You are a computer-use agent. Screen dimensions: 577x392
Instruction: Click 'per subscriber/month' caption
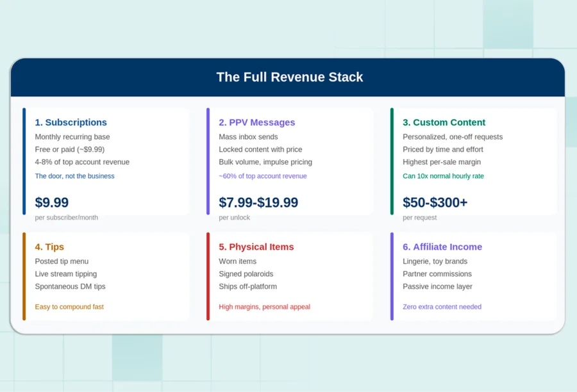tap(67, 218)
